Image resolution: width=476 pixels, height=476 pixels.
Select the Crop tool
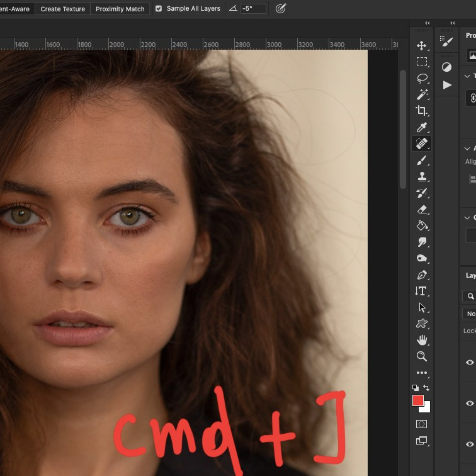click(x=421, y=111)
